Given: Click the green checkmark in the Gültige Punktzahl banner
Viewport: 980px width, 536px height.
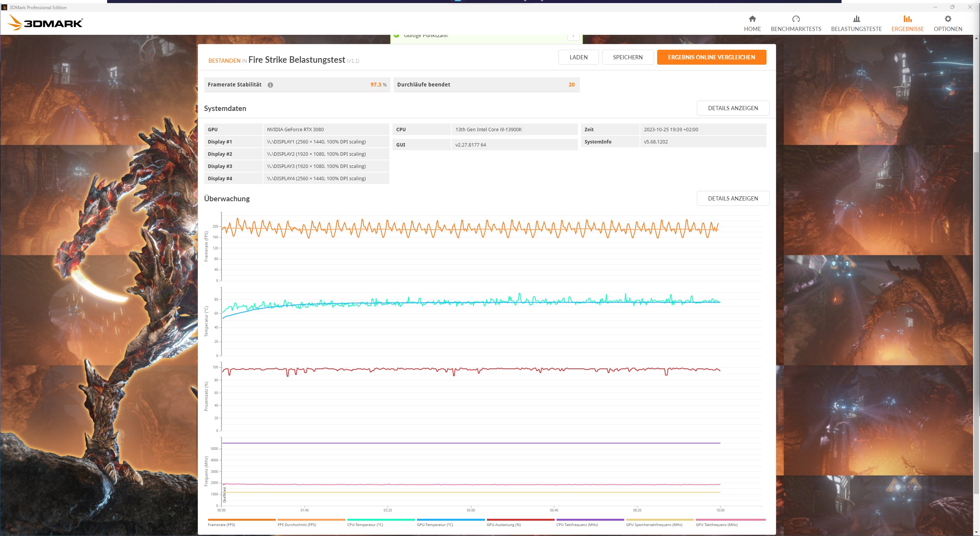Looking at the screenshot, I should 396,35.
